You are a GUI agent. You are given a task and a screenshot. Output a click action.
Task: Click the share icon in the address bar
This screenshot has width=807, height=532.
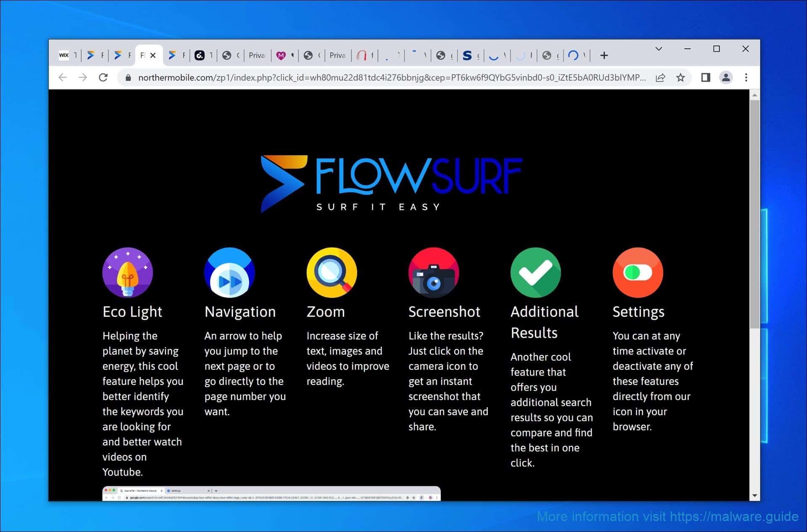point(660,77)
